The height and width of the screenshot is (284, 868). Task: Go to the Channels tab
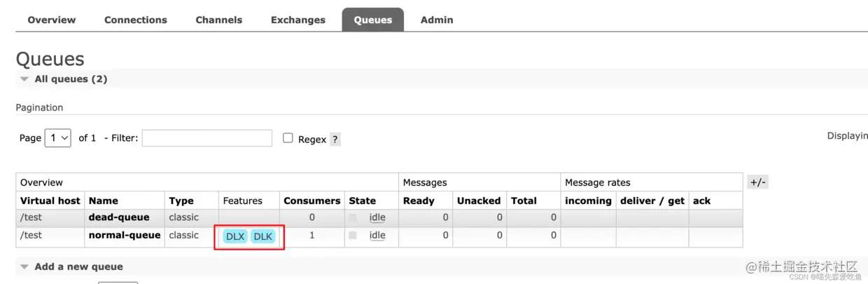[219, 20]
